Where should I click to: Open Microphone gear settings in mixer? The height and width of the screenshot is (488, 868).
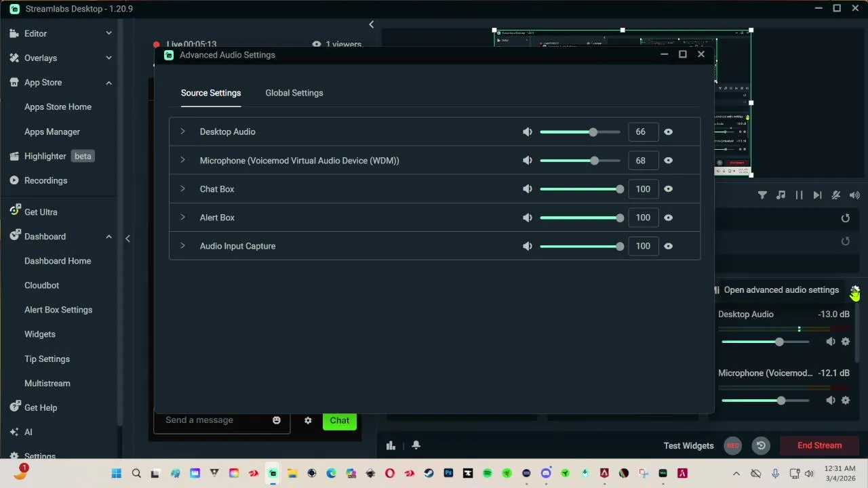click(846, 401)
